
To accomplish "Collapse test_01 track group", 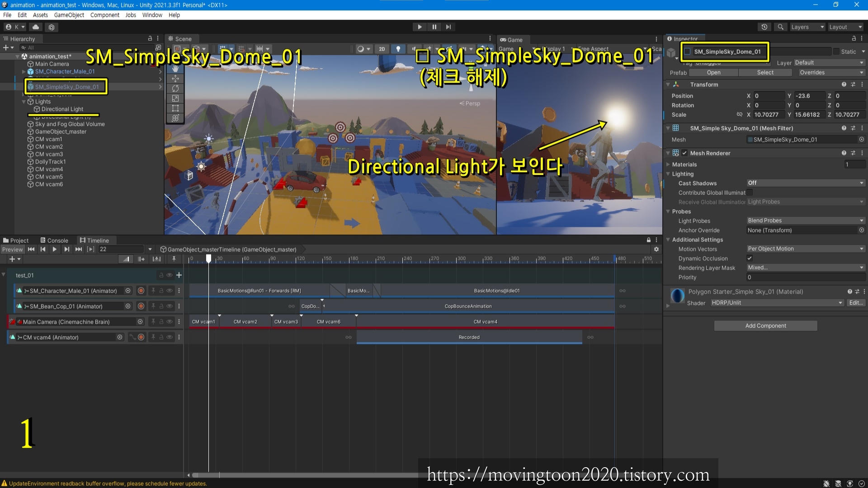I will (4, 275).
